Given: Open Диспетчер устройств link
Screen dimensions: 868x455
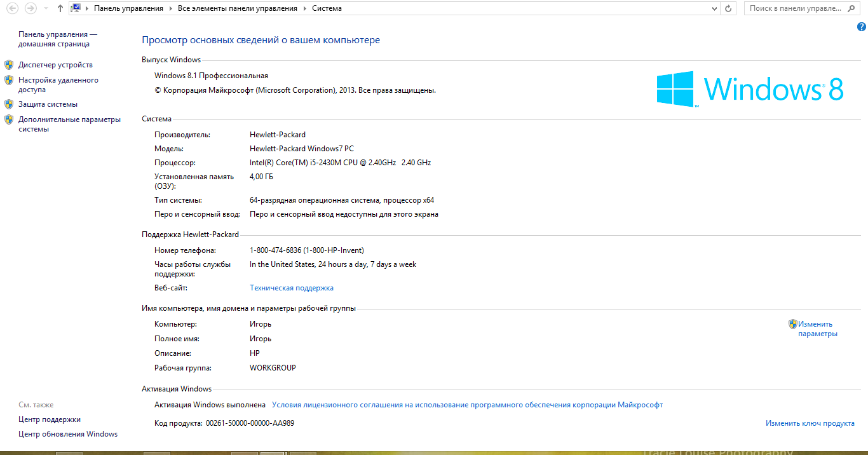Looking at the screenshot, I should tap(55, 65).
